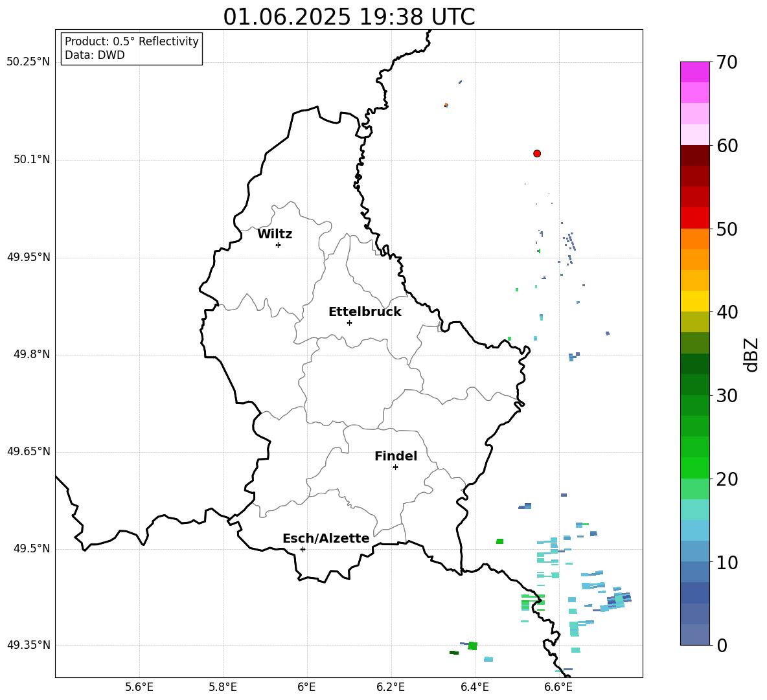Click the colorbar tick label 20
This screenshot has width=767, height=700.
[727, 479]
